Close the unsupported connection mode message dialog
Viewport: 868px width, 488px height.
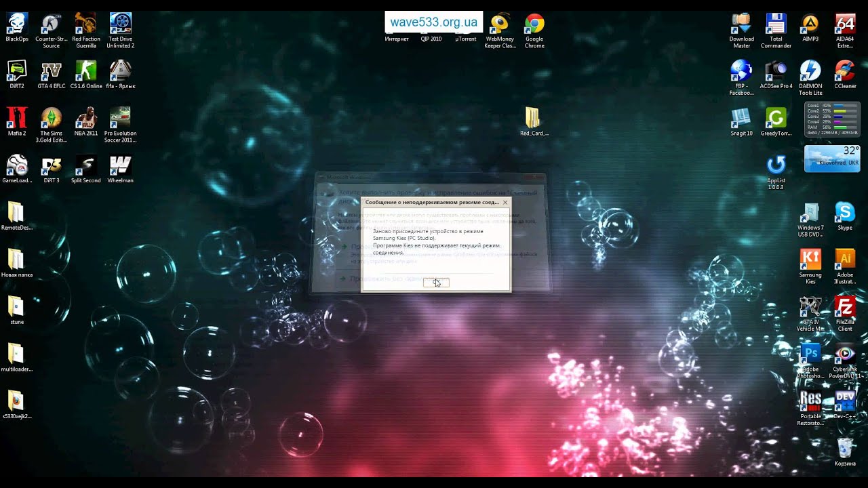point(505,202)
